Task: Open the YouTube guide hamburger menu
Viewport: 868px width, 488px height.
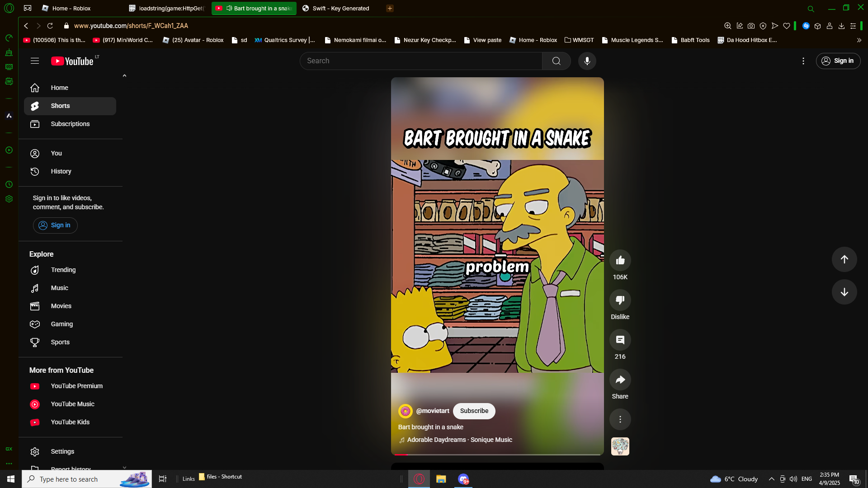Action: tap(35, 61)
